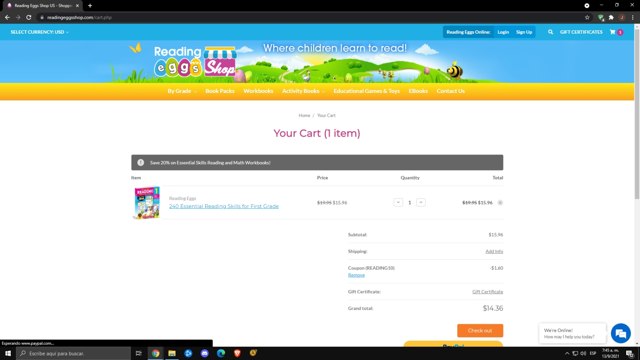This screenshot has width=640, height=360.
Task: Bookmark page with star icon
Action: (587, 18)
